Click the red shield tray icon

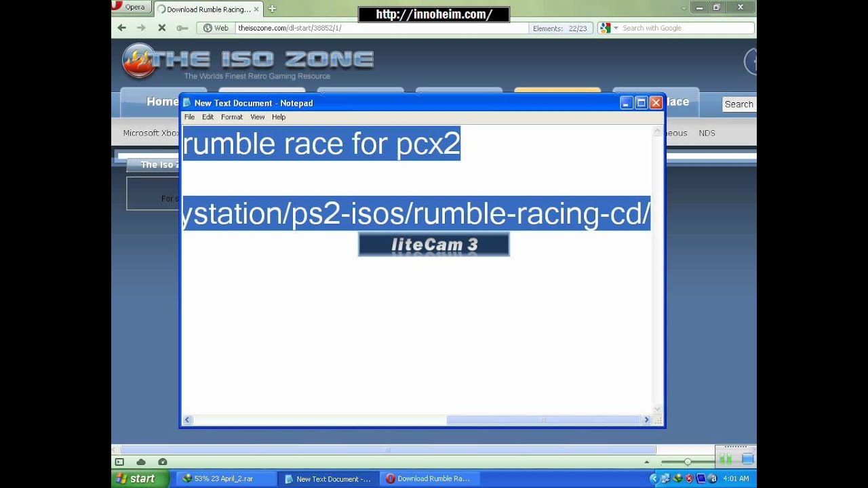coord(689,479)
